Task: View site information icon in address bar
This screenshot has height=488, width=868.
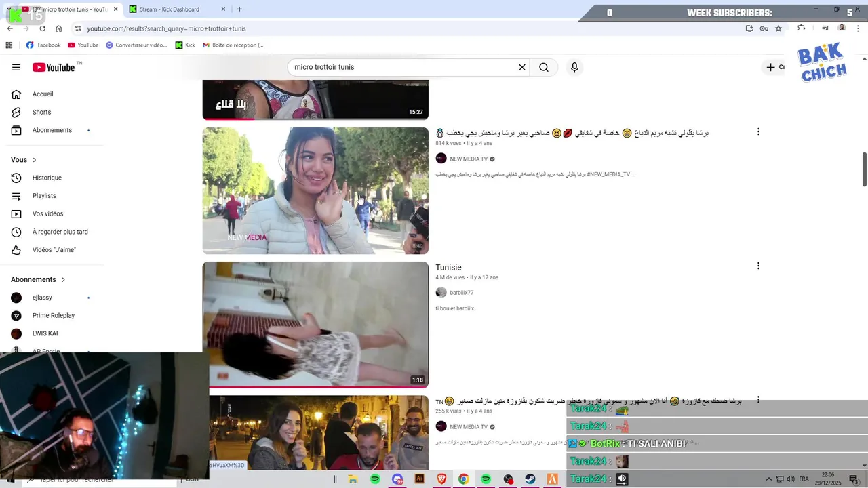Action: click(x=78, y=28)
